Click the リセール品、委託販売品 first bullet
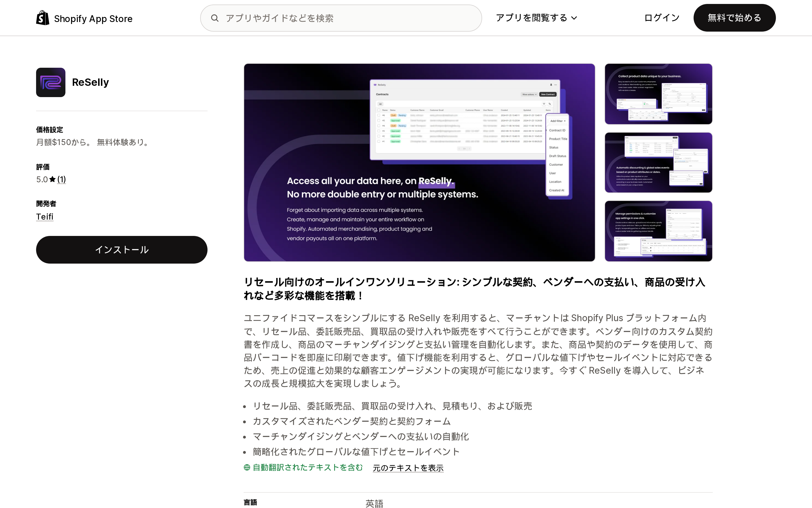This screenshot has height=508, width=812. click(x=392, y=406)
